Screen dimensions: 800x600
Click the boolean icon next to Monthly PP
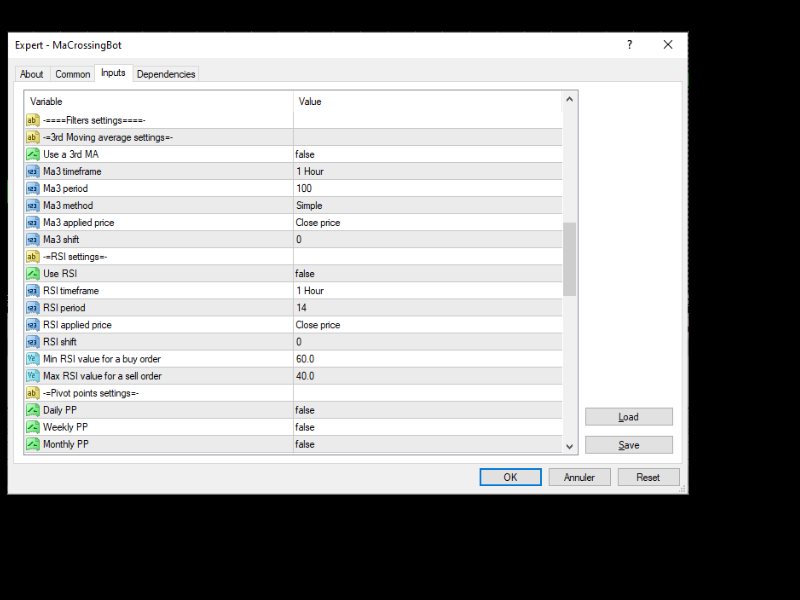[33, 444]
